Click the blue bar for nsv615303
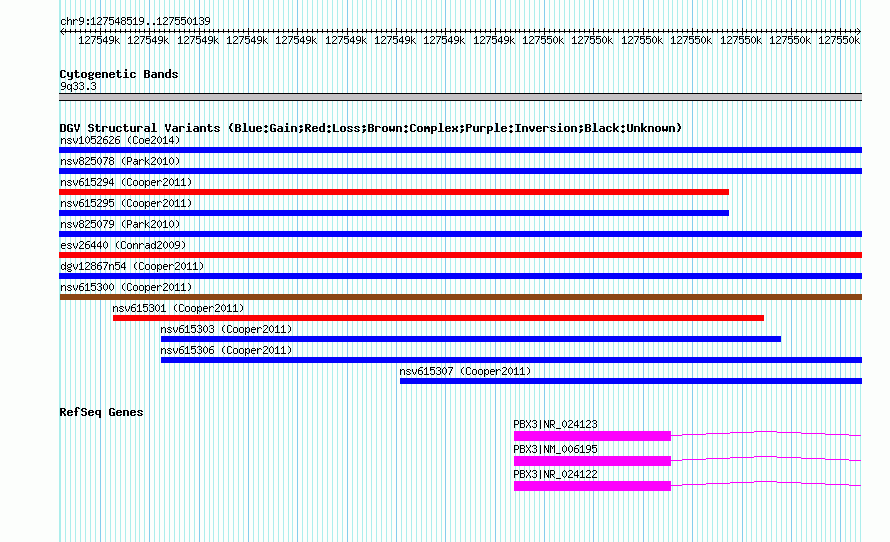 click(x=471, y=339)
